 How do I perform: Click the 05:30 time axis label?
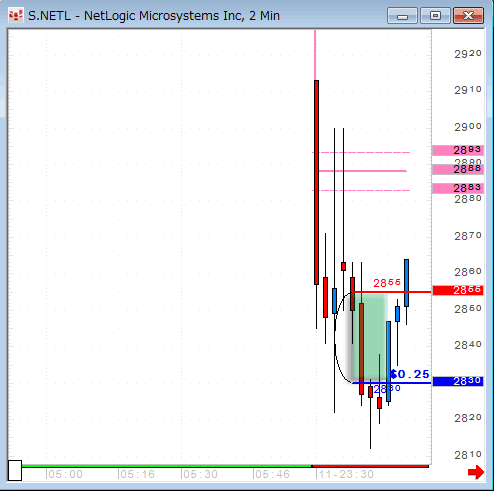click(x=200, y=474)
